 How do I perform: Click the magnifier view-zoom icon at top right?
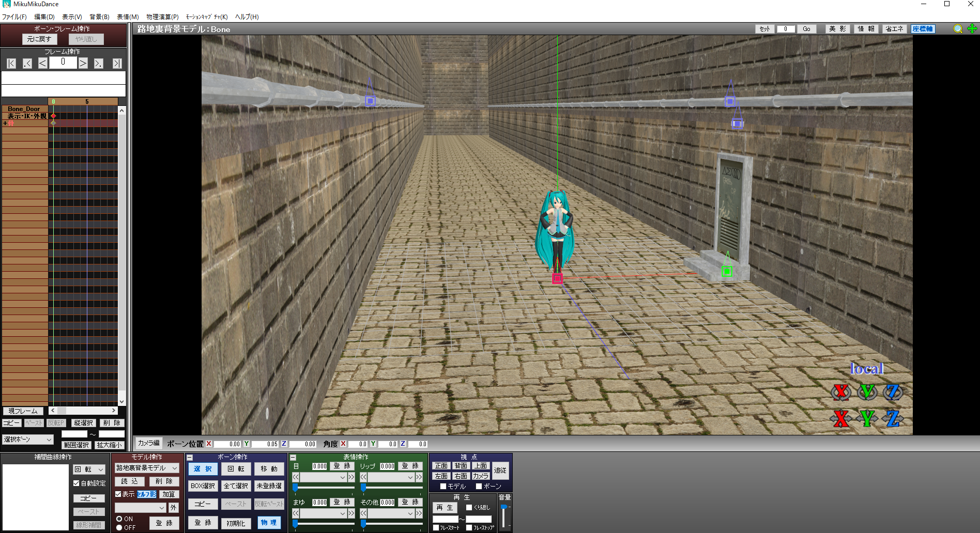pyautogui.click(x=958, y=29)
